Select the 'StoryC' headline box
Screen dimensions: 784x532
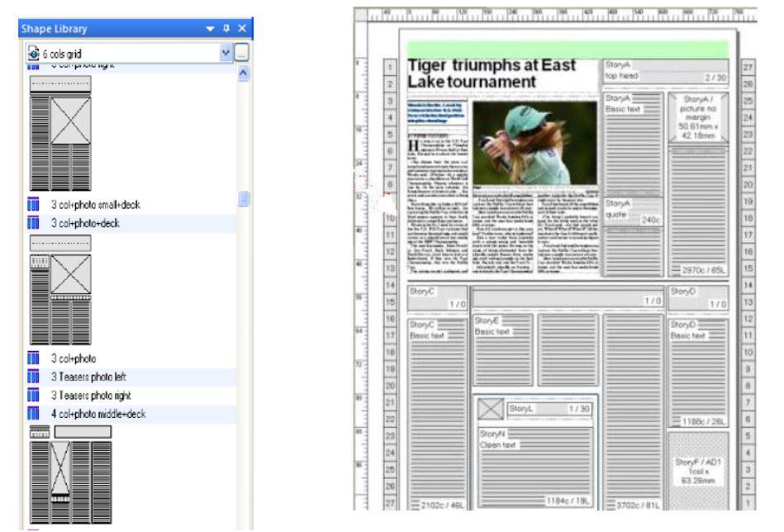point(438,297)
